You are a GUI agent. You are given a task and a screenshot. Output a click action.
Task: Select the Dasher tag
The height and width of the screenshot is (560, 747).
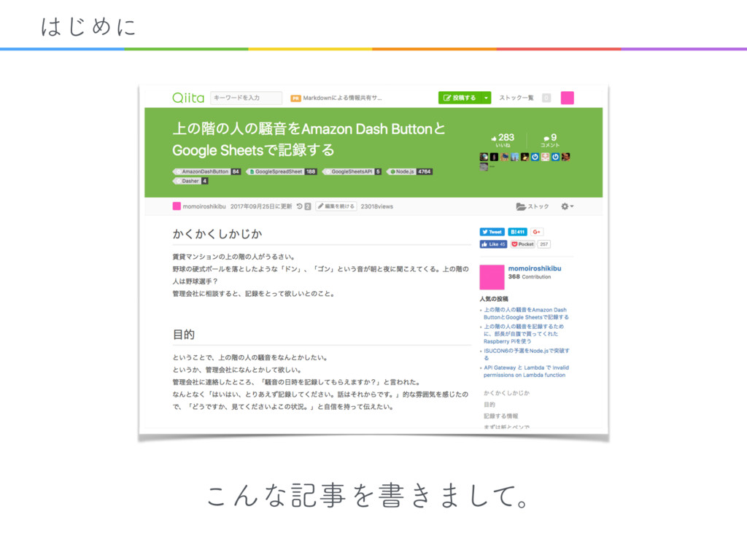pos(190,181)
